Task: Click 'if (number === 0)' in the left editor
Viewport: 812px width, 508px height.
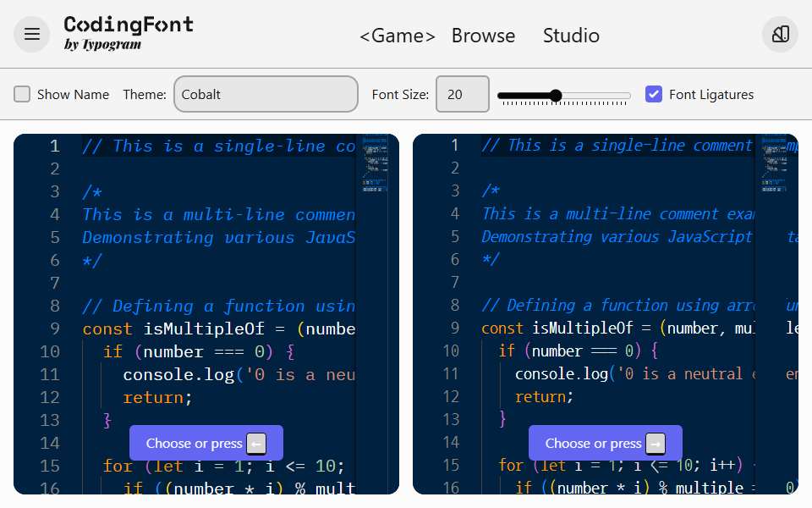Action: (188, 351)
